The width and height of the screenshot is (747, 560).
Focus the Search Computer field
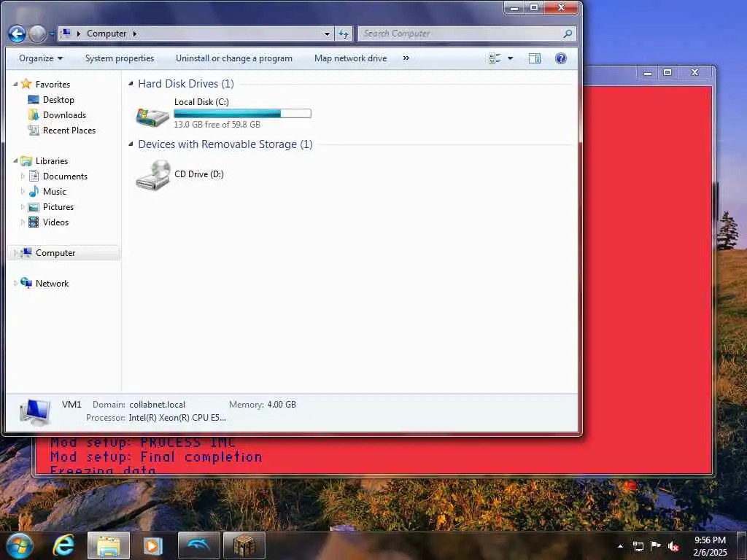[461, 34]
